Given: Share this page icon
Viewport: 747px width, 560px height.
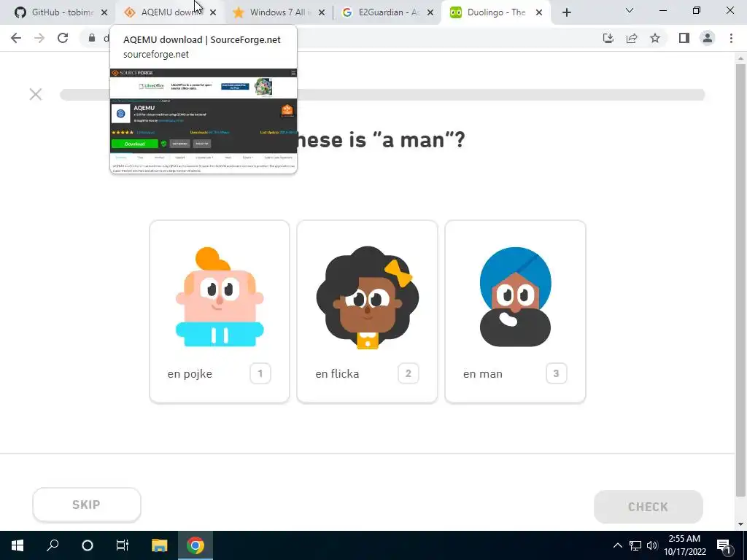Looking at the screenshot, I should coord(632,38).
